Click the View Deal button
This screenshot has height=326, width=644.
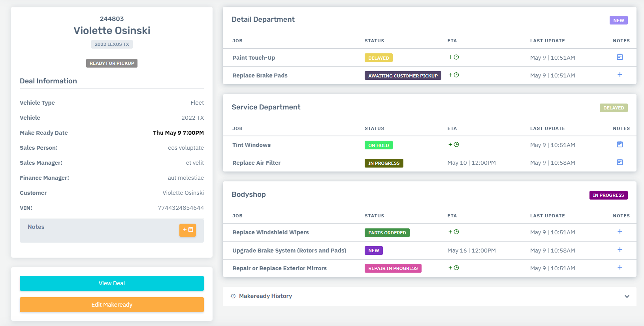pyautogui.click(x=112, y=283)
